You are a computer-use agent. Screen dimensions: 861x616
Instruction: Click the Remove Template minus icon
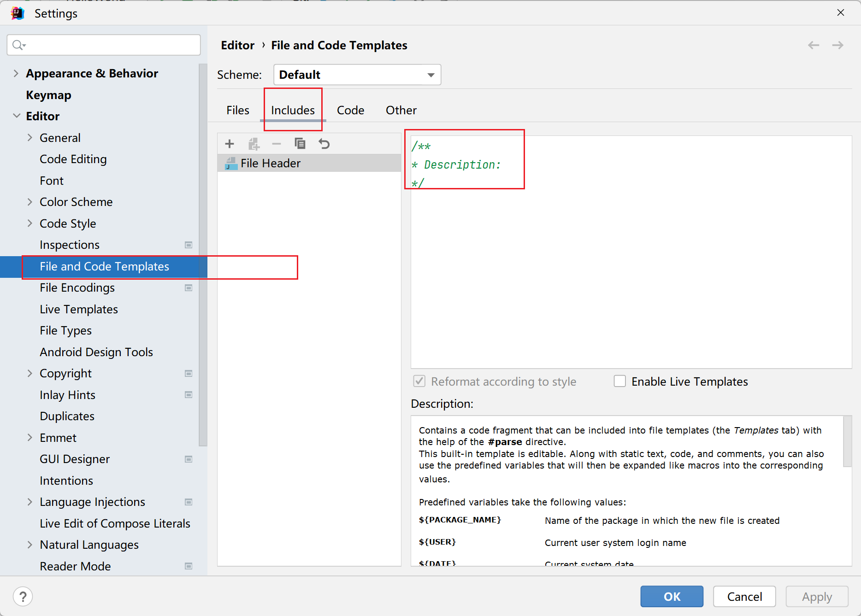coord(277,144)
